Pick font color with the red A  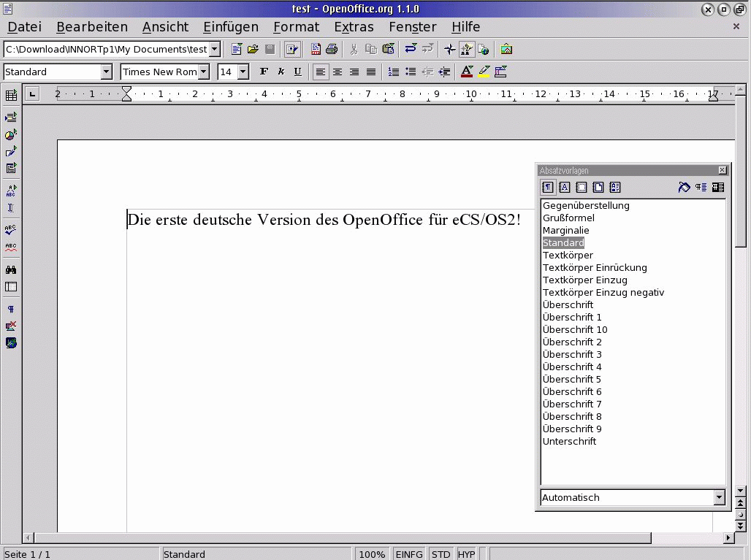tap(467, 72)
